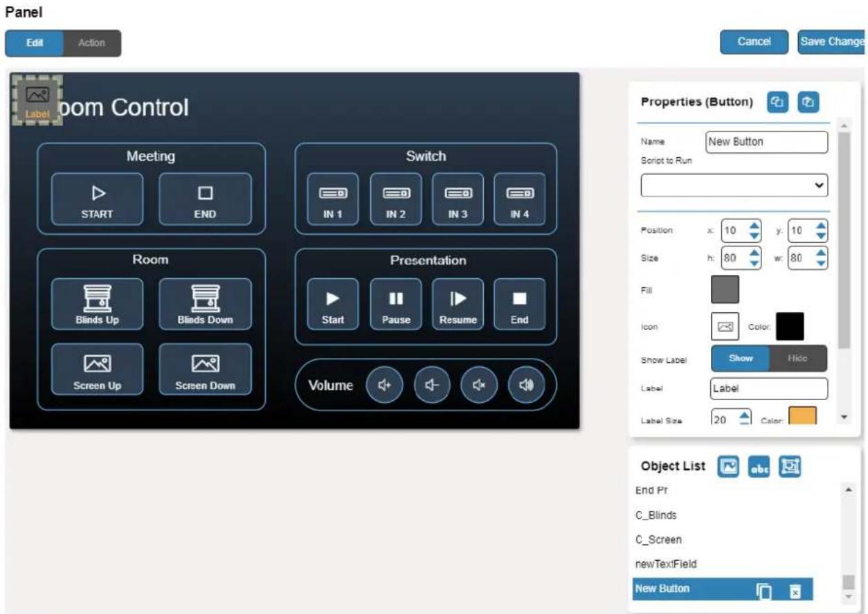Select the Presentation Start button
868x614 pixels.
333,304
